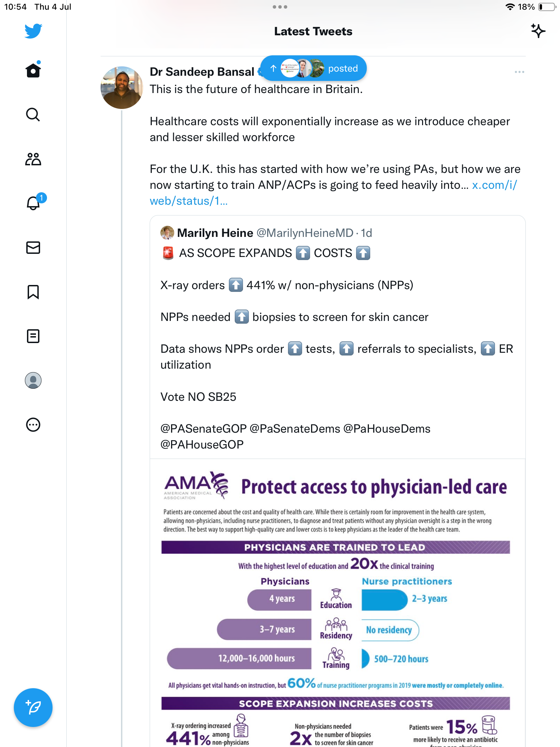The width and height of the screenshot is (560, 747).
Task: Tap the new tweets 'posted' pill
Action: [x=313, y=68]
